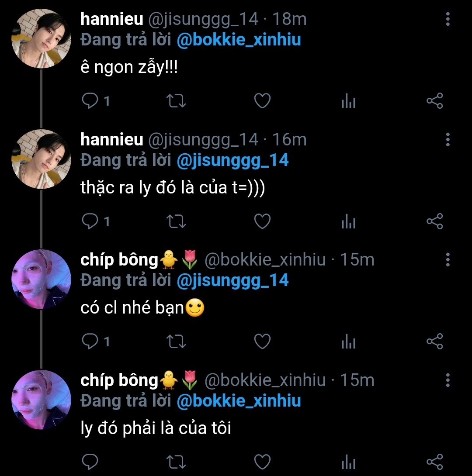Screen dimensions: 472x476
Task: Reply to the "có cl nhé bạn" tweet
Action: (90, 341)
